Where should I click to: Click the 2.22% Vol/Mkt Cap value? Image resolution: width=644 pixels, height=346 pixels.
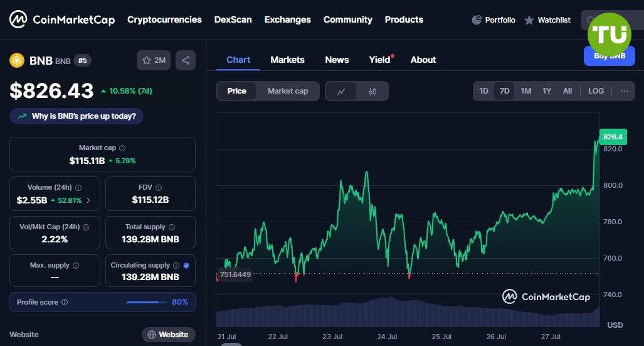55,239
